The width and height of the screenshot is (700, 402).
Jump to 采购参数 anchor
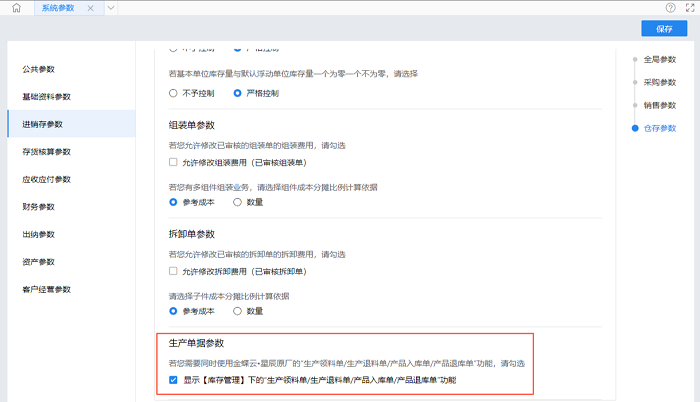tap(659, 83)
